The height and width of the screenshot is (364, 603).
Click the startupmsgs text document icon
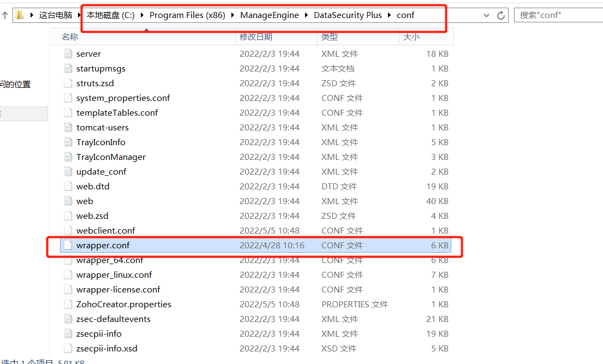coord(68,69)
